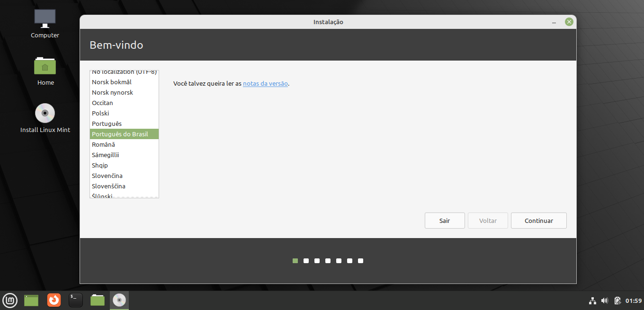The width and height of the screenshot is (644, 310).
Task: Open the Computer desktop icon
Action: pos(45,19)
